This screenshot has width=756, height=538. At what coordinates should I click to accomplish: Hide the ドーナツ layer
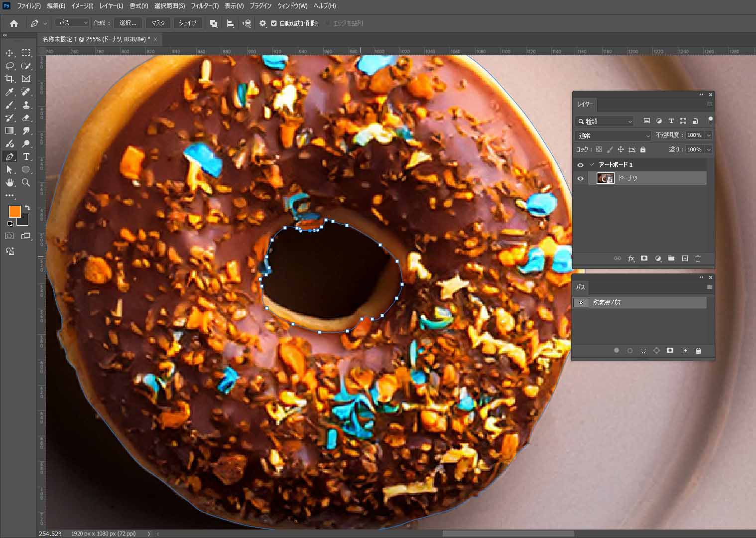pos(580,178)
